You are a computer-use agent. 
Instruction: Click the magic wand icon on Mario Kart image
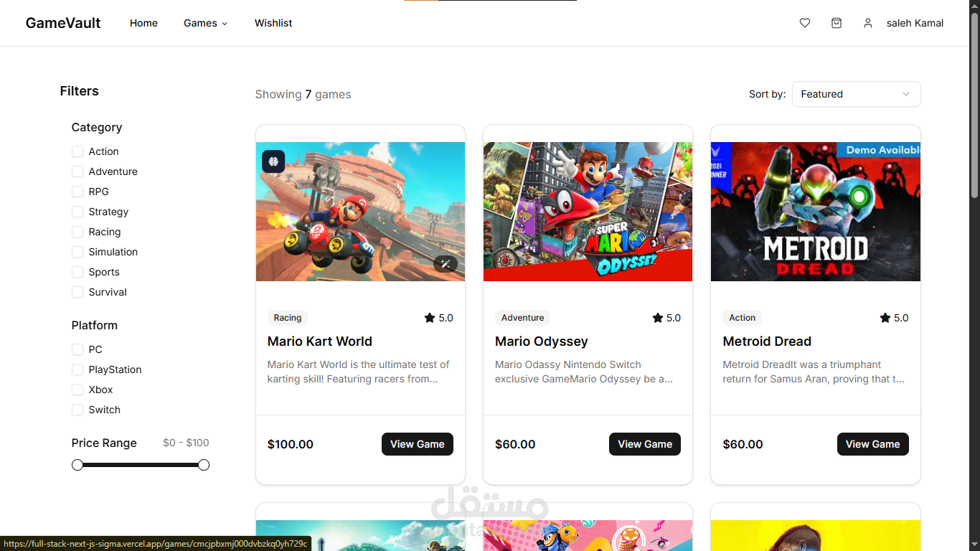(446, 264)
